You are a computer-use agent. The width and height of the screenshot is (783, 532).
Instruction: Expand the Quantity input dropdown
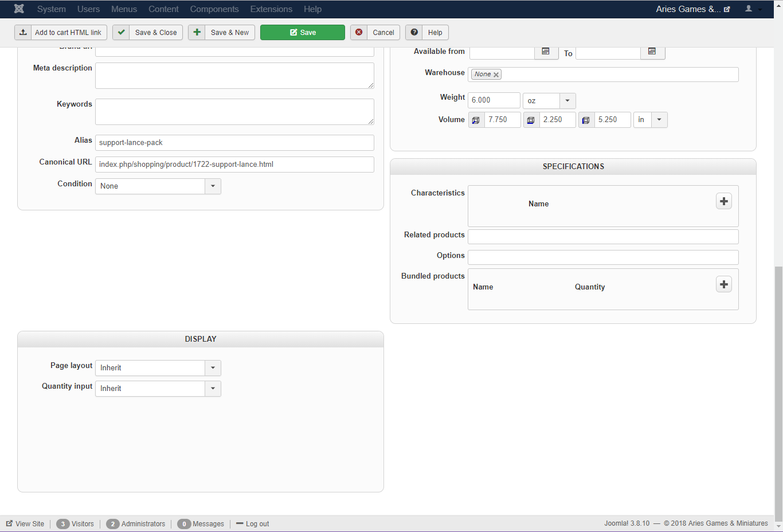[x=213, y=389]
